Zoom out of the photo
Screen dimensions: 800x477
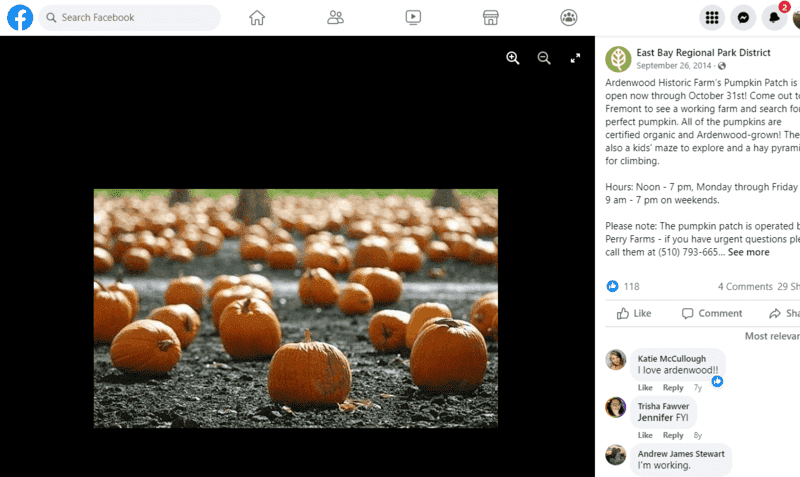click(x=544, y=58)
